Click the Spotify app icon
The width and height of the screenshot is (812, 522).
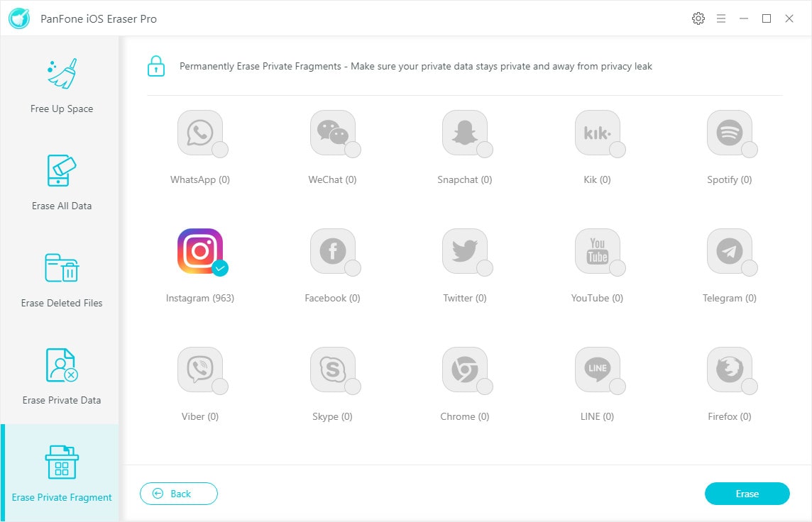[x=729, y=133]
